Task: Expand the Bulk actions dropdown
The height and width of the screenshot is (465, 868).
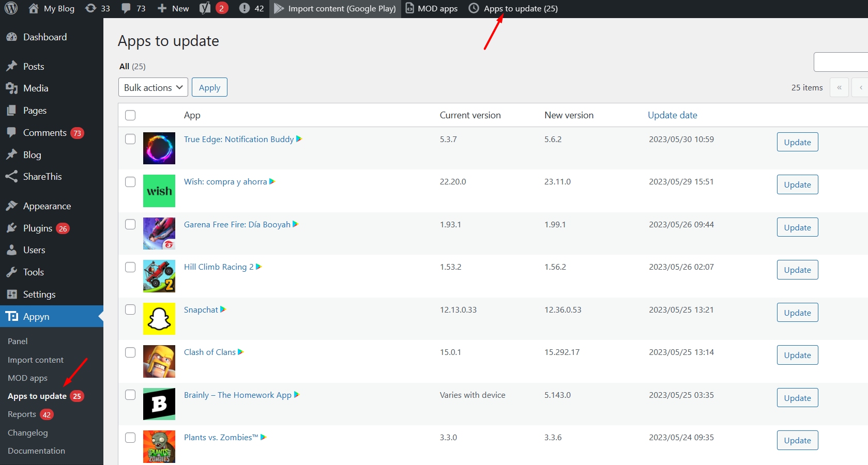Action: pos(153,87)
